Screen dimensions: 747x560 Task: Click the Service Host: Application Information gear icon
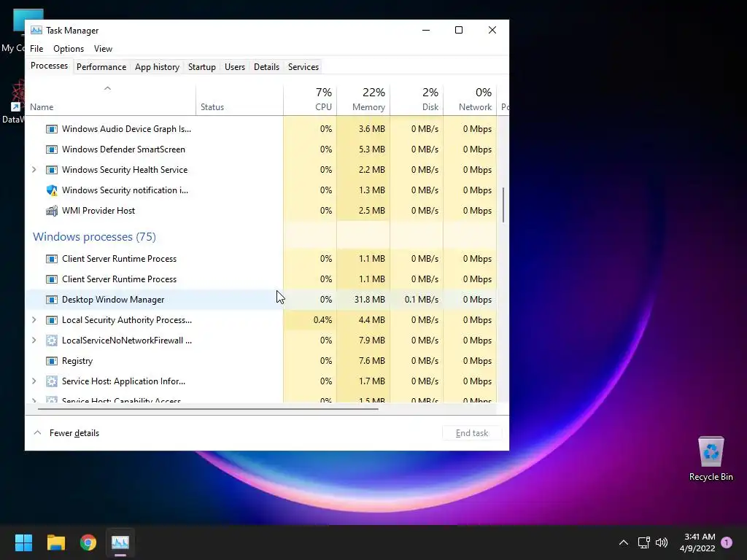coord(52,381)
